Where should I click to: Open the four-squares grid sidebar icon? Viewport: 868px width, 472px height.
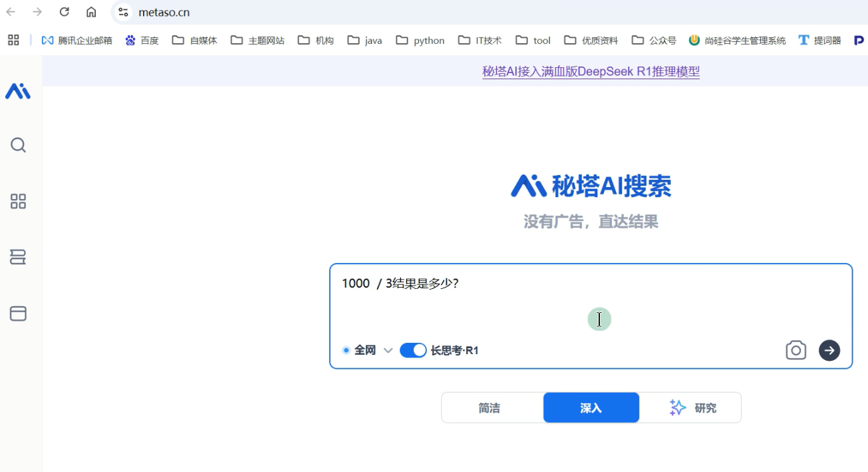[18, 201]
